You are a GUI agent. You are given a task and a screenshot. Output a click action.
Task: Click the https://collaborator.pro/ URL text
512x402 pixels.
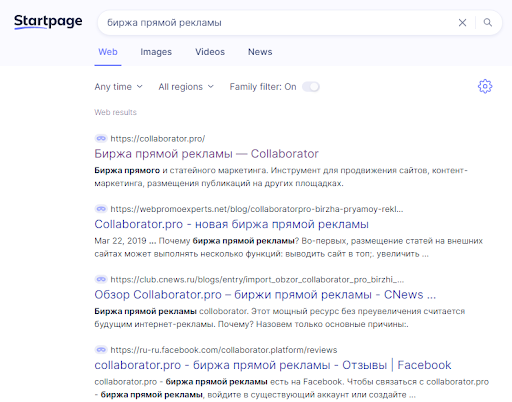click(x=157, y=139)
